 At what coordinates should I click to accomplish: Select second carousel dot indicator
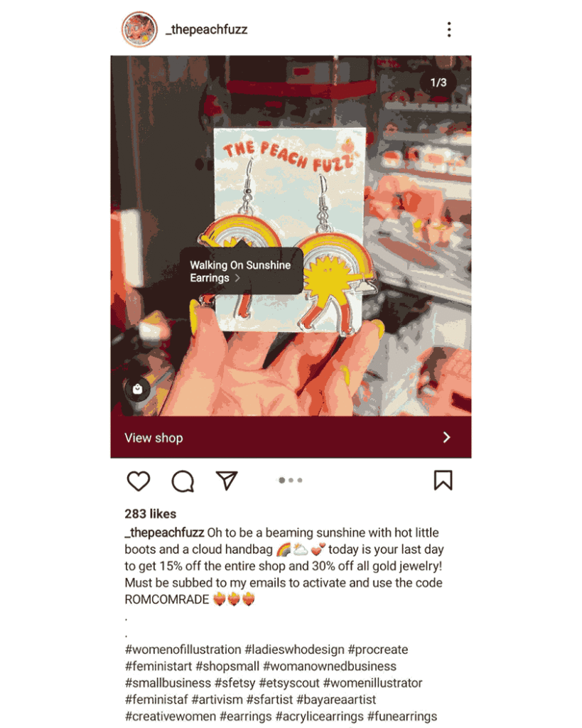click(x=291, y=481)
